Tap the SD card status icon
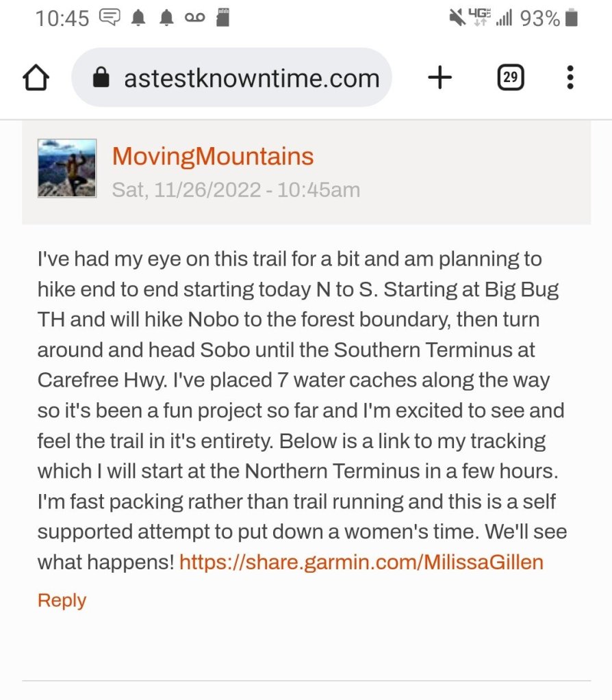Viewport: 612px width, 700px height. 222,18
